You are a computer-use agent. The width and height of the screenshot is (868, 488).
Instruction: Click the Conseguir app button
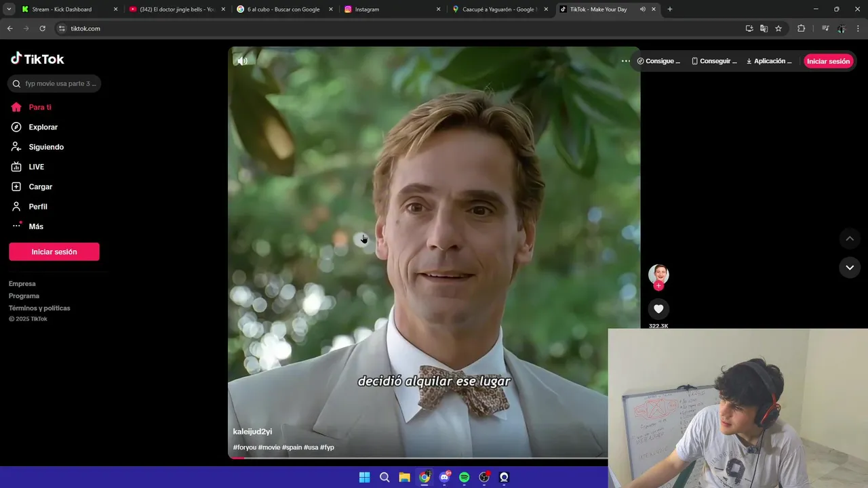[x=714, y=61]
